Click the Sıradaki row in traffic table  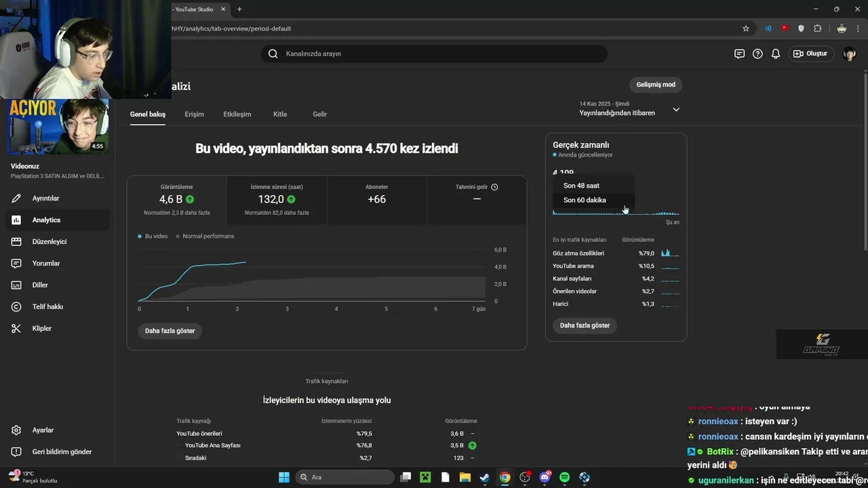pos(328,458)
